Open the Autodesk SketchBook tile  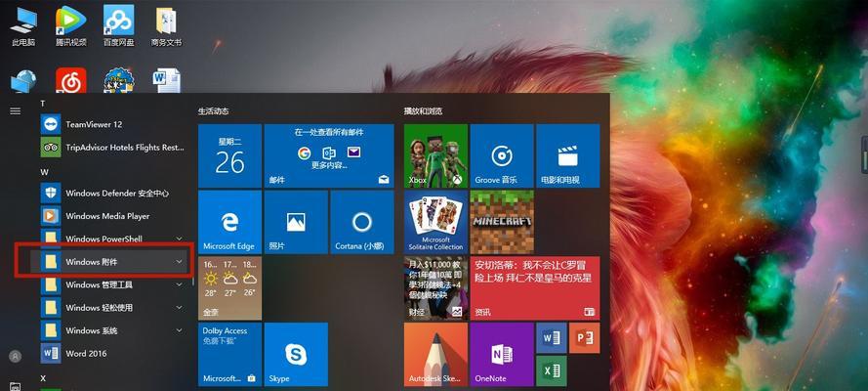pyautogui.click(x=435, y=355)
